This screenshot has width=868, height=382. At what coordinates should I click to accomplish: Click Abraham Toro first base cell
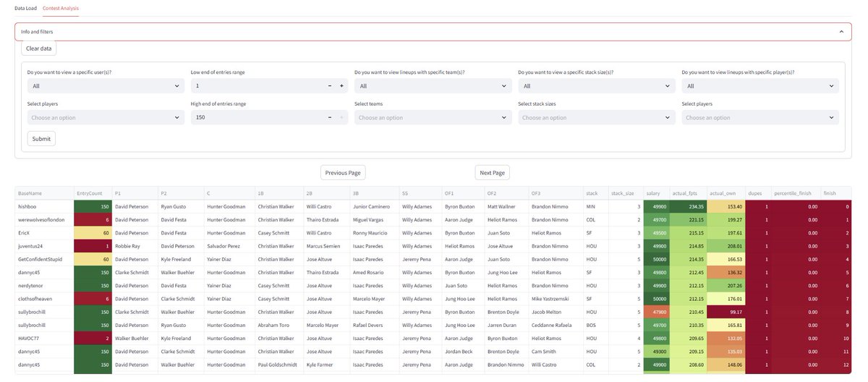tap(278, 325)
